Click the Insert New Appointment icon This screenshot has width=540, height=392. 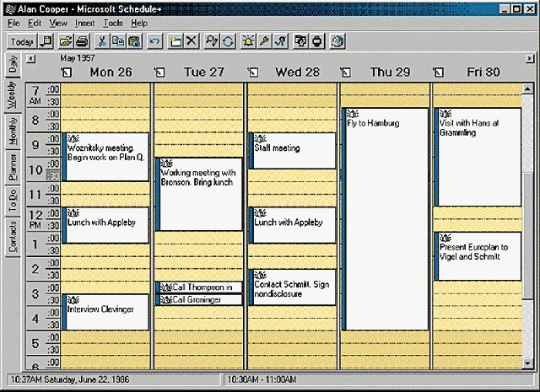[175, 40]
